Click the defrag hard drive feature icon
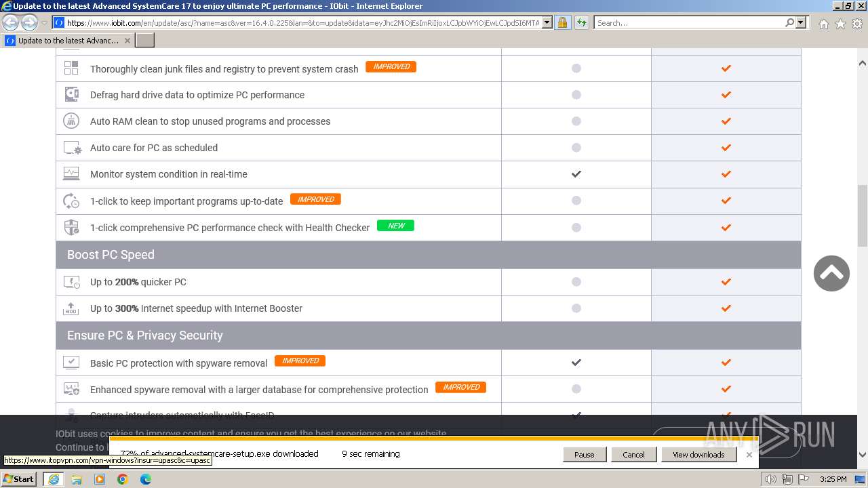868x488 pixels. coord(71,94)
